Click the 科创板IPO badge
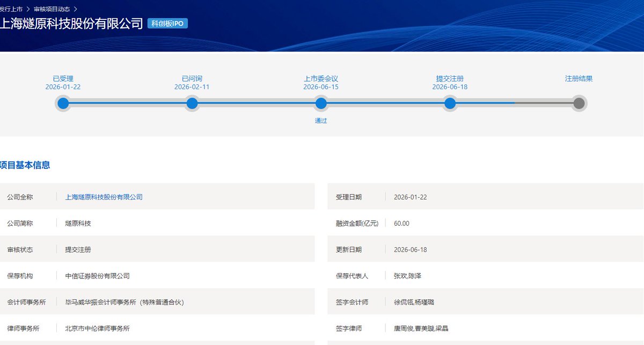 167,24
